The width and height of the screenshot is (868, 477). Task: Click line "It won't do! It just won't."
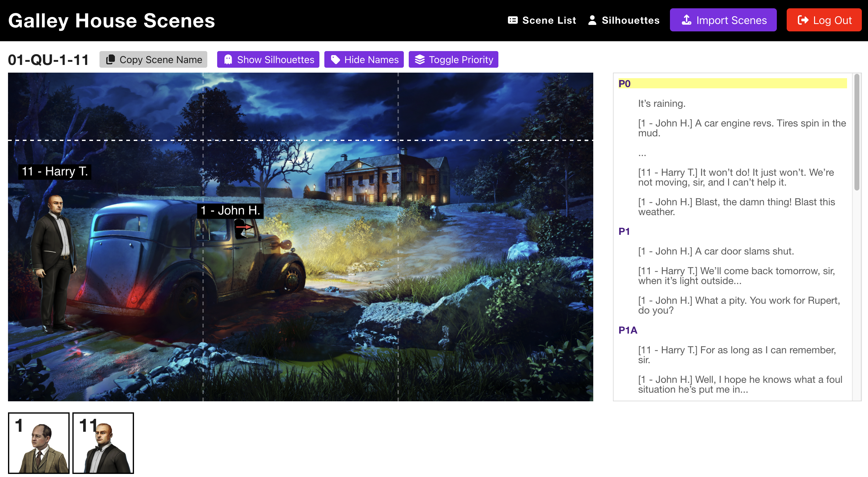[736, 177]
